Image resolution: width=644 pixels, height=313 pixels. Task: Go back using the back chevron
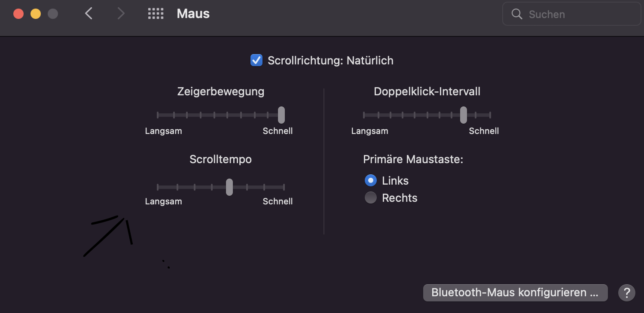click(x=89, y=14)
